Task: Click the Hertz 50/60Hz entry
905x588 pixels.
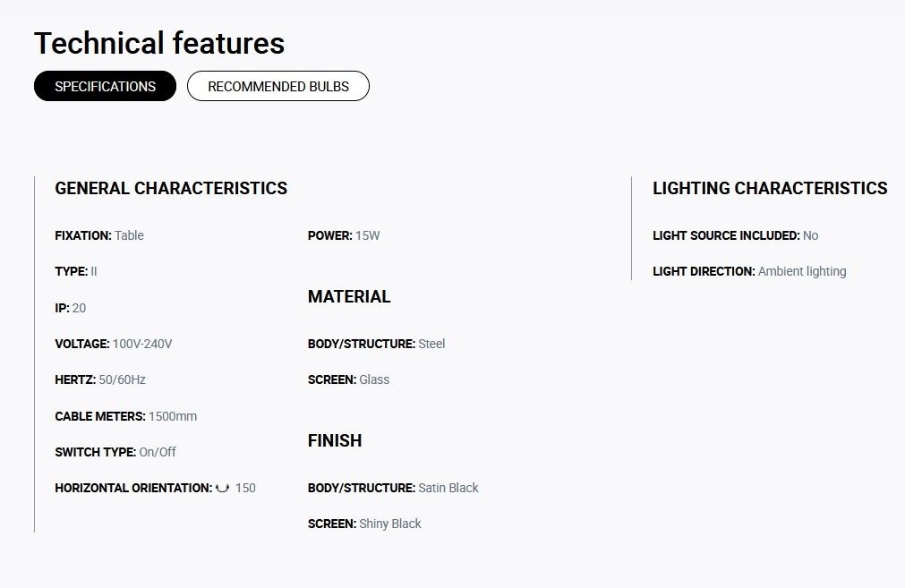Action: point(100,379)
